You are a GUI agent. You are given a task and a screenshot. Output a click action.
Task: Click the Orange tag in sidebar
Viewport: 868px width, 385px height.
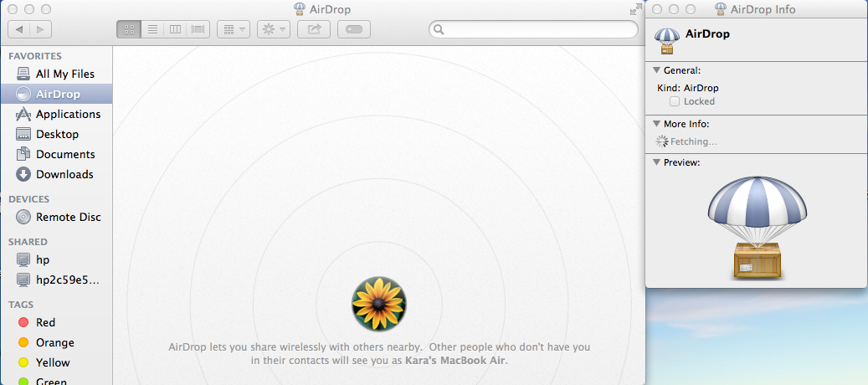coord(56,342)
